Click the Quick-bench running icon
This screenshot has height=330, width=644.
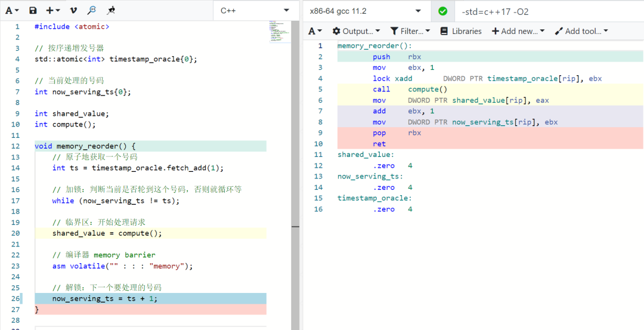pyautogui.click(x=111, y=11)
